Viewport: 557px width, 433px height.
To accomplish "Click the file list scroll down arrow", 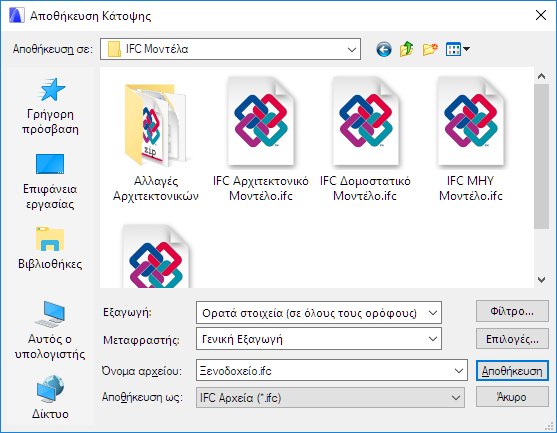I will [x=541, y=280].
